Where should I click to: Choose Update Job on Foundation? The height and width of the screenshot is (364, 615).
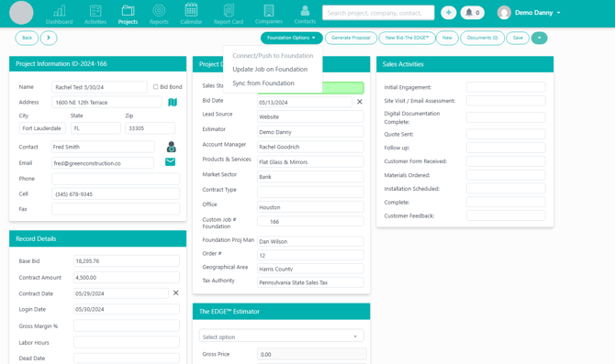click(x=270, y=70)
